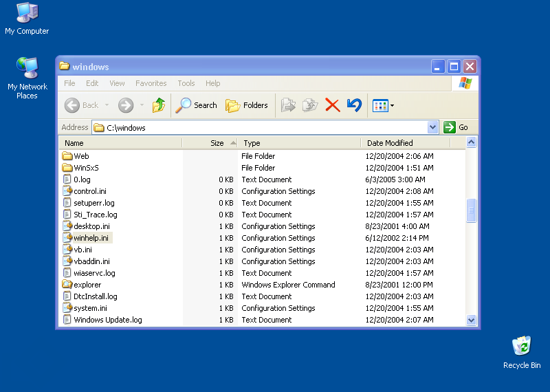Expand the Forward history dropdown
The height and width of the screenshot is (392, 550).
[142, 105]
